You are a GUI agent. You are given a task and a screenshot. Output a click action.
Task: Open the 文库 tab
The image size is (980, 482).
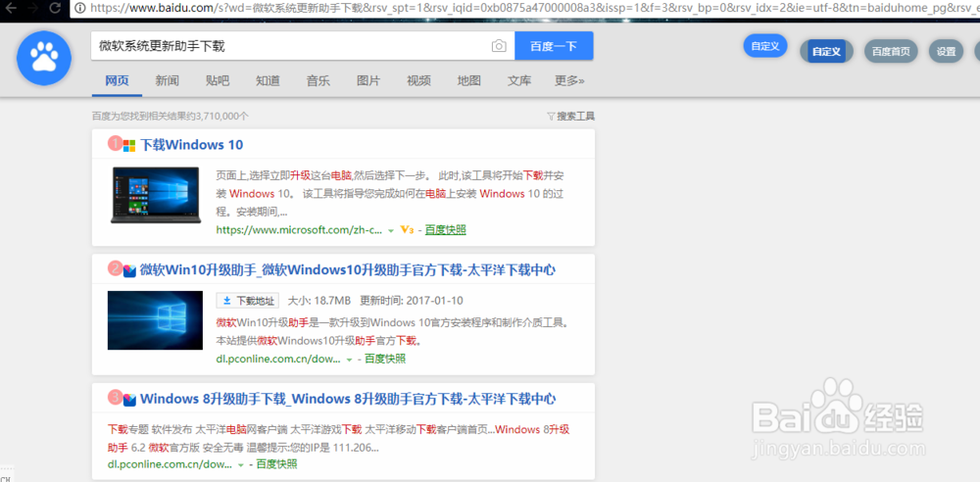(x=519, y=80)
